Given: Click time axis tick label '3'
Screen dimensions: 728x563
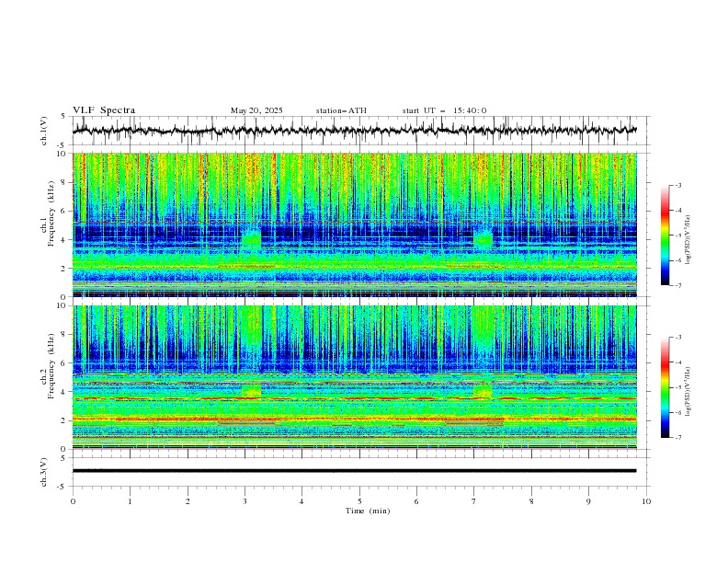Looking at the screenshot, I should 245,501.
